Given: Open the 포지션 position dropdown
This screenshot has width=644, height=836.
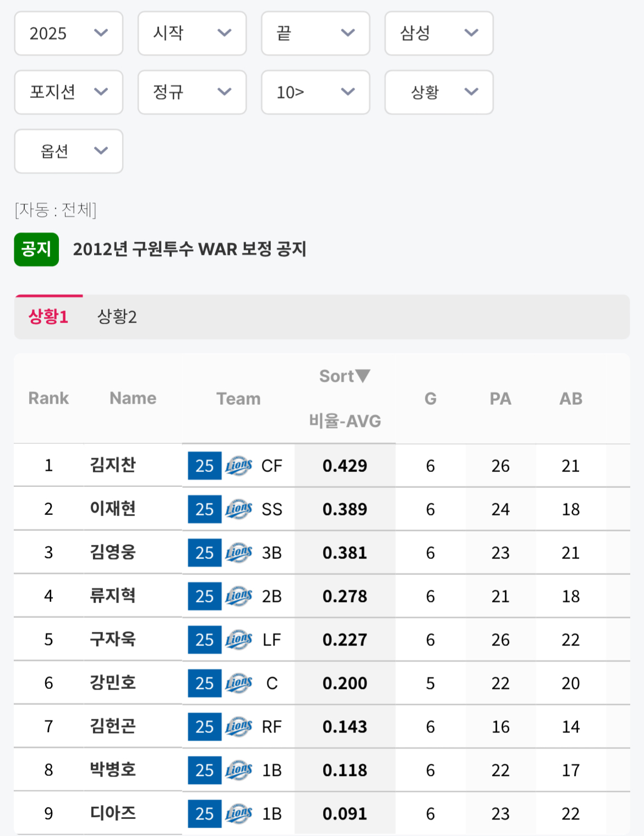Looking at the screenshot, I should click(x=68, y=92).
